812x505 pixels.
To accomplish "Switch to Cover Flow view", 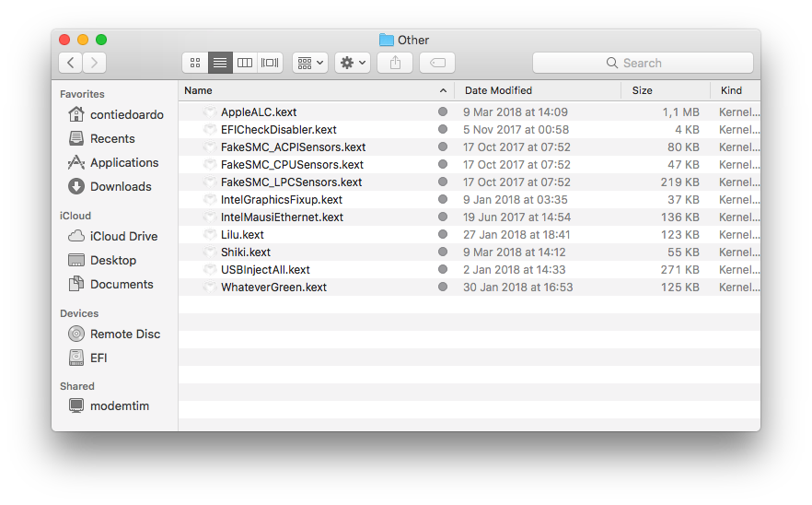I will [x=270, y=63].
